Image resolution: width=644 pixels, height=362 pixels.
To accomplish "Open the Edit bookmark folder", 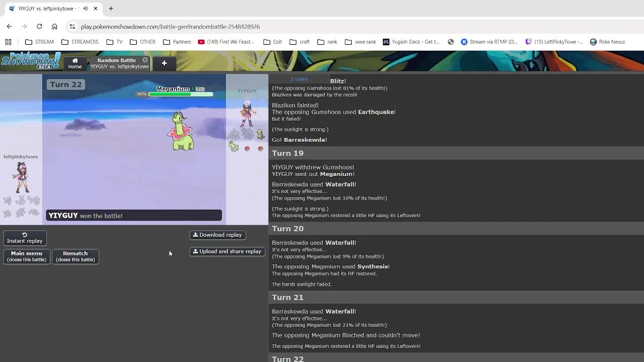I will point(272,42).
